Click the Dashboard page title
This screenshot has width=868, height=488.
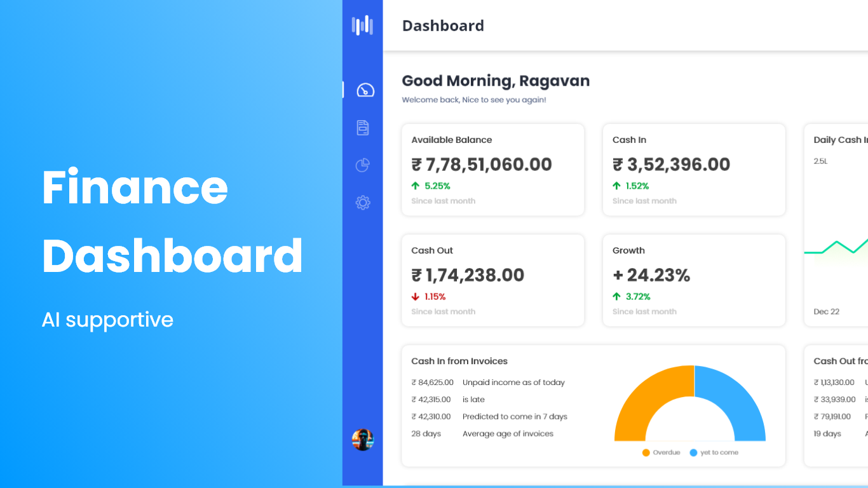pyautogui.click(x=443, y=25)
